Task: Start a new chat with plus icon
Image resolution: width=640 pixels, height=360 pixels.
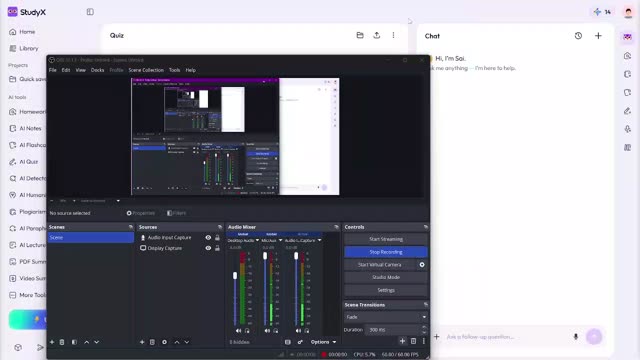Action: pyautogui.click(x=598, y=36)
